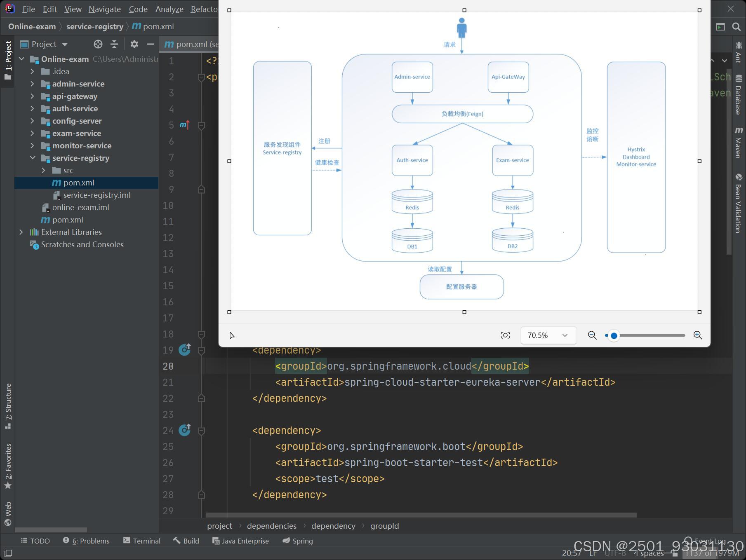Open the Terminal tool window
The width and height of the screenshot is (746, 560).
[141, 541]
